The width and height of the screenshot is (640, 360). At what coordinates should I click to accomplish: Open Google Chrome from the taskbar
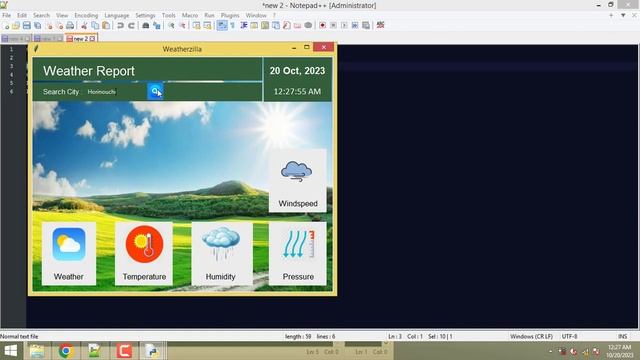click(65, 351)
